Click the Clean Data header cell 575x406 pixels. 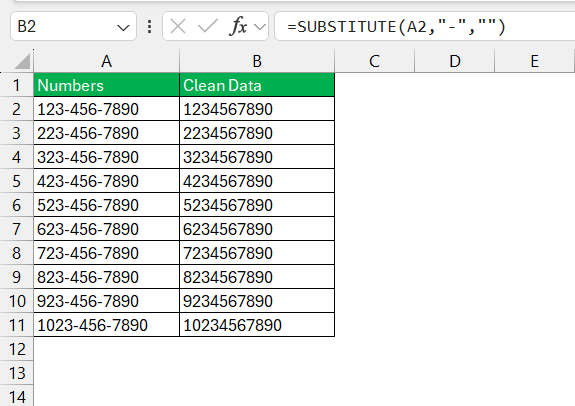[x=257, y=85]
